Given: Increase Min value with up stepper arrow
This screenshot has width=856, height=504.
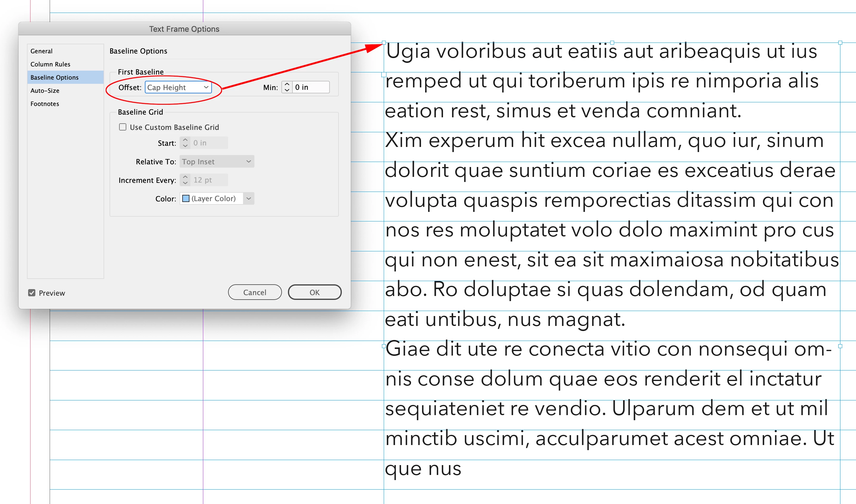Looking at the screenshot, I should click(x=287, y=84).
